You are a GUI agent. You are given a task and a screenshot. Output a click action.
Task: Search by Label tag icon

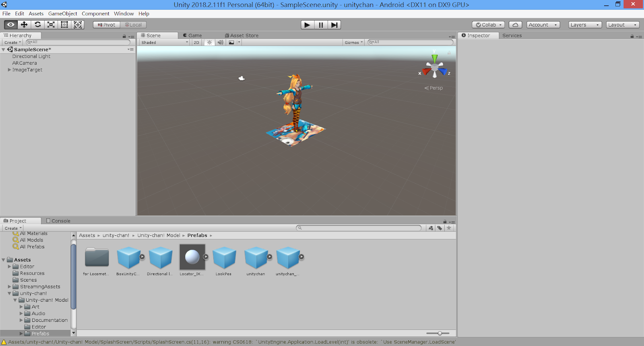coord(440,228)
